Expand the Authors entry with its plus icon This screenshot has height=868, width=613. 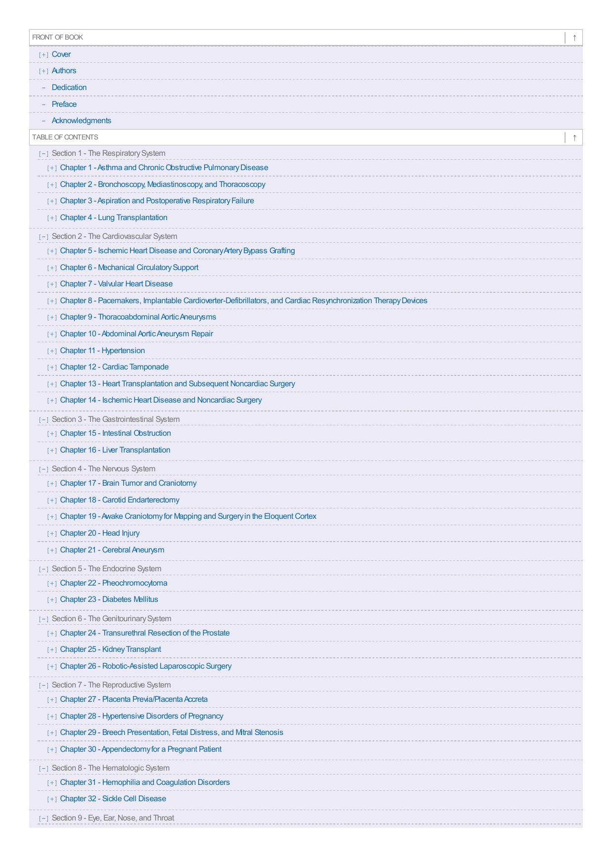pyautogui.click(x=44, y=71)
